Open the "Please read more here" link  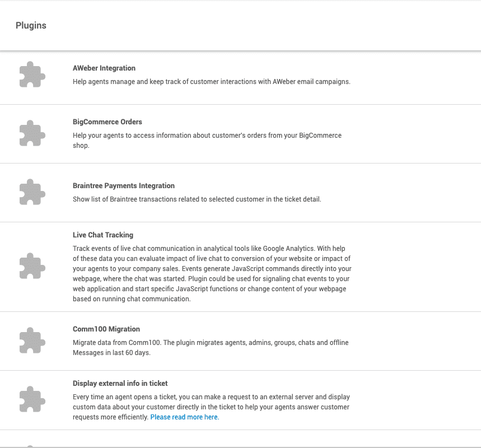[185, 417]
